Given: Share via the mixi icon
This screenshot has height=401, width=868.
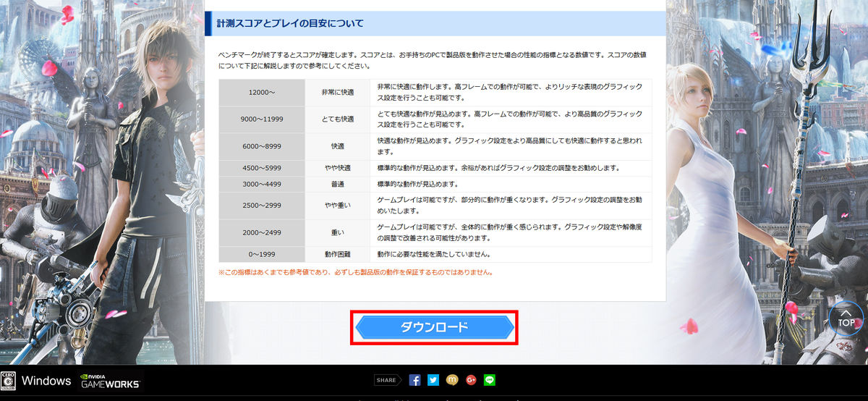Looking at the screenshot, I should click(x=452, y=380).
